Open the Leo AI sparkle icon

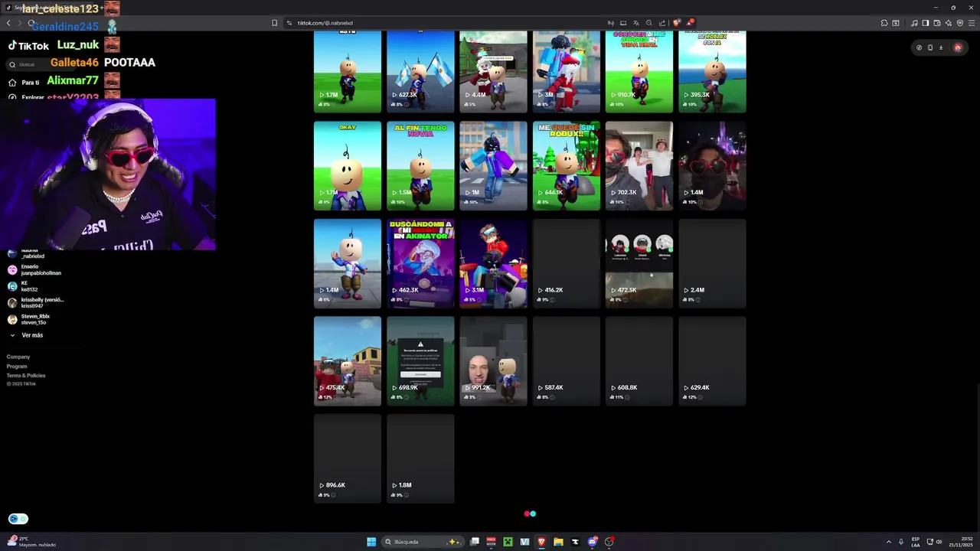click(x=949, y=23)
